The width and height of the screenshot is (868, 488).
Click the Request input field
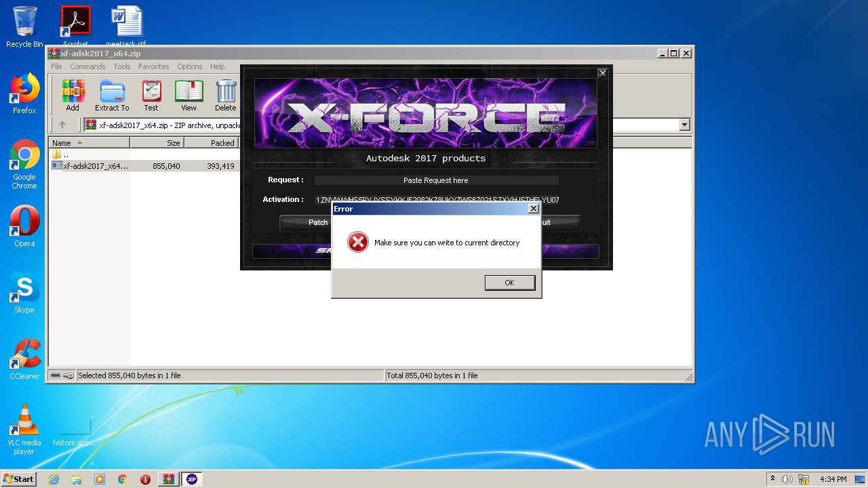pos(436,180)
